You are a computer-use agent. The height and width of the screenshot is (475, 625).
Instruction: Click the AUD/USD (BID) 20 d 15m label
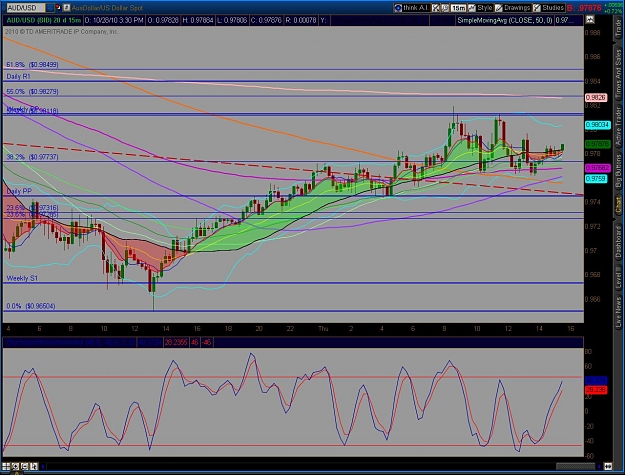point(43,20)
